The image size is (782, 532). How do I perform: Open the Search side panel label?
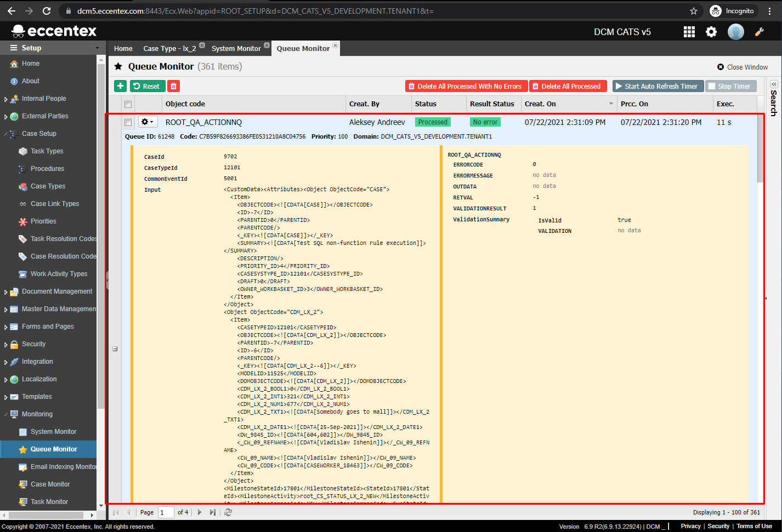774,103
